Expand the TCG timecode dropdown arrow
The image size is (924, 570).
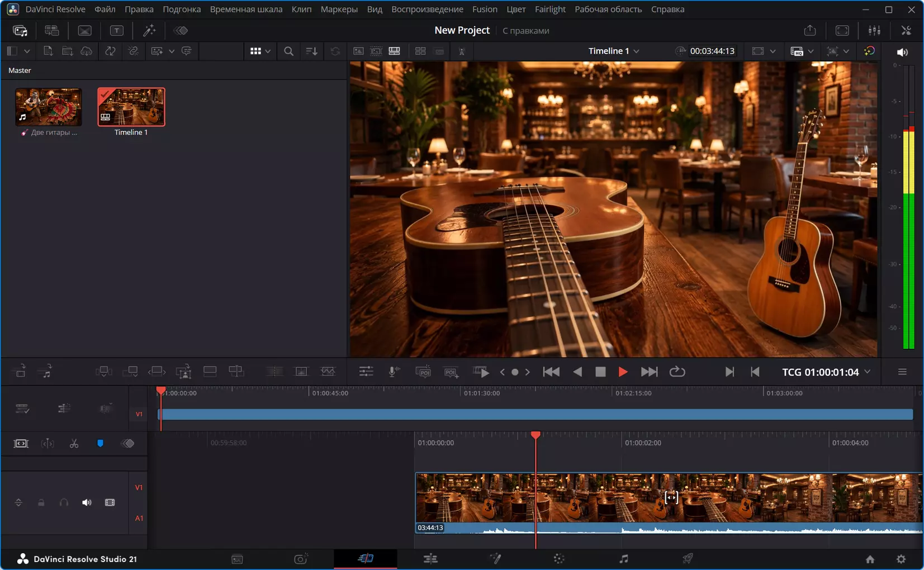click(868, 372)
